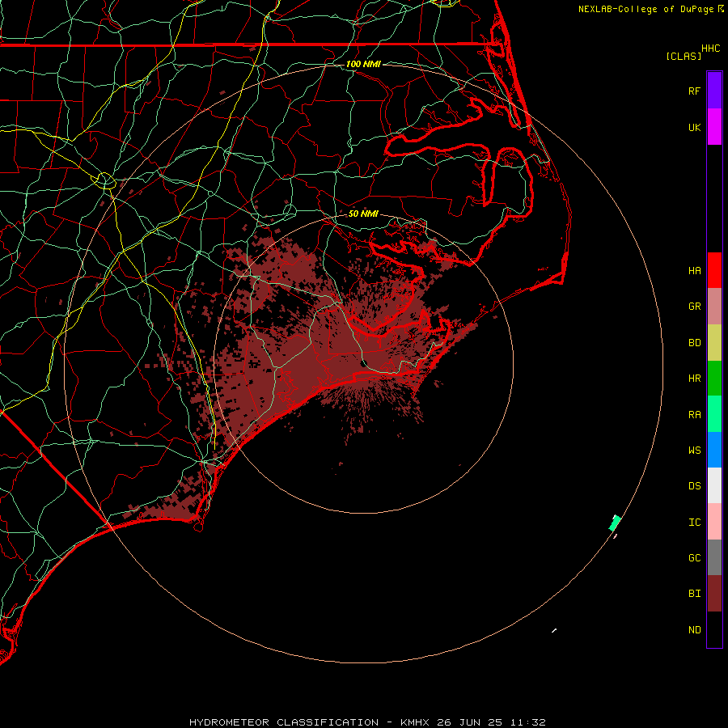Click the RF legend label
Viewport: 728px width, 728px height.
[x=694, y=91]
